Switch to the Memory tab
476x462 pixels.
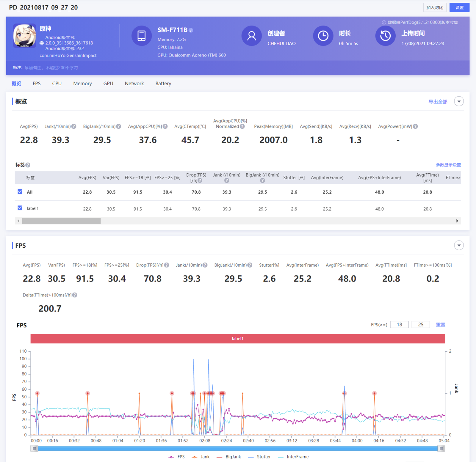[x=82, y=84]
